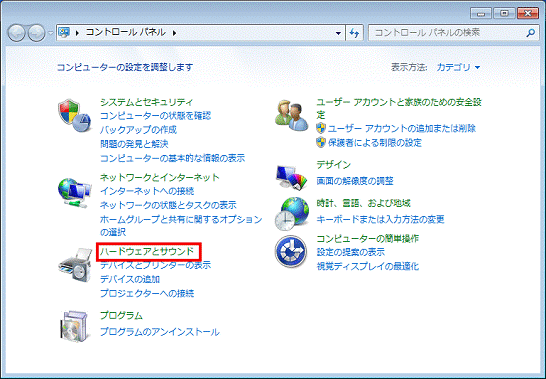Minimize the Control Panel window
The width and height of the screenshot is (546, 379).
tap(481, 14)
